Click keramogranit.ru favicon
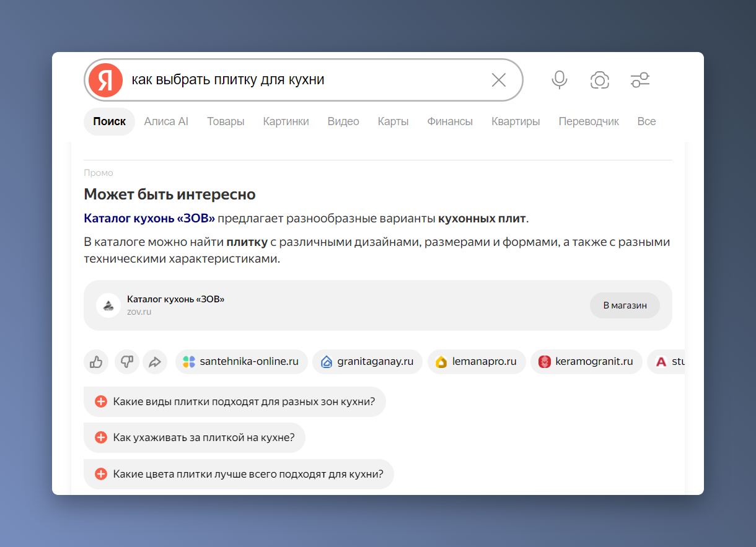The image size is (756, 547). point(545,362)
